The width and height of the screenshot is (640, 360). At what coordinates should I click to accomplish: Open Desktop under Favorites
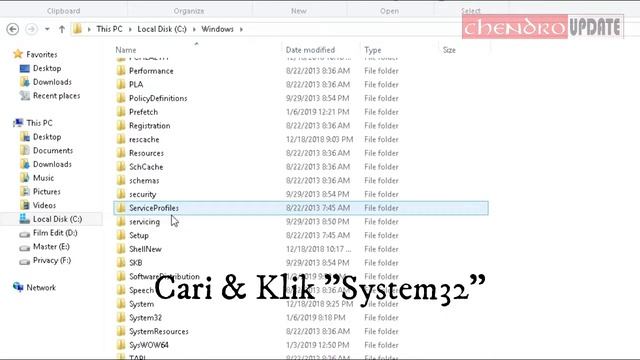point(47,68)
